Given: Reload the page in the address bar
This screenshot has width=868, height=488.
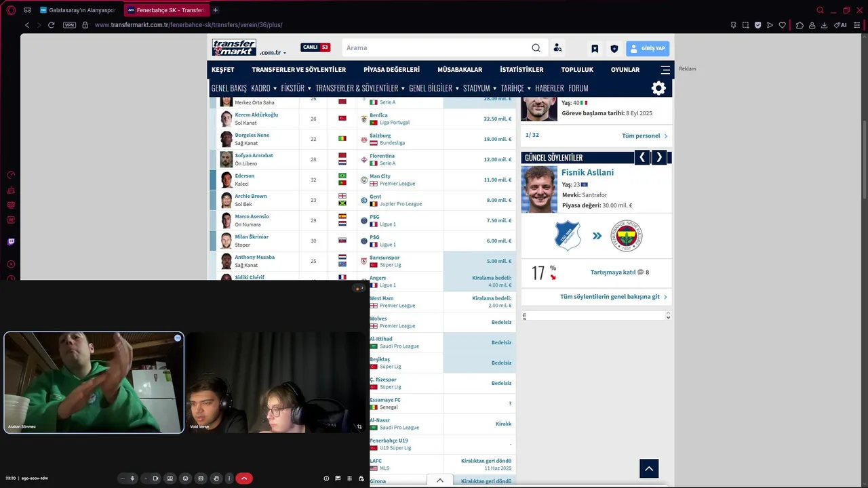Looking at the screenshot, I should click(51, 25).
